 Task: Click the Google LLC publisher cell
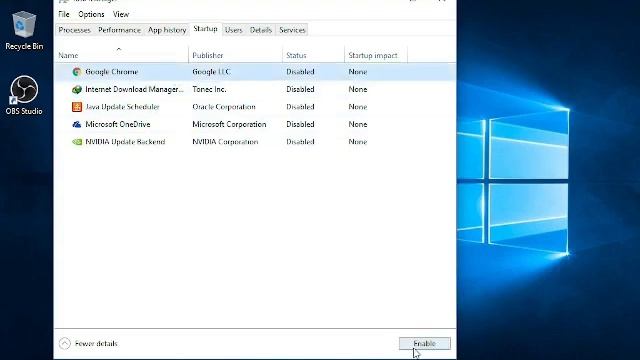pyautogui.click(x=211, y=72)
